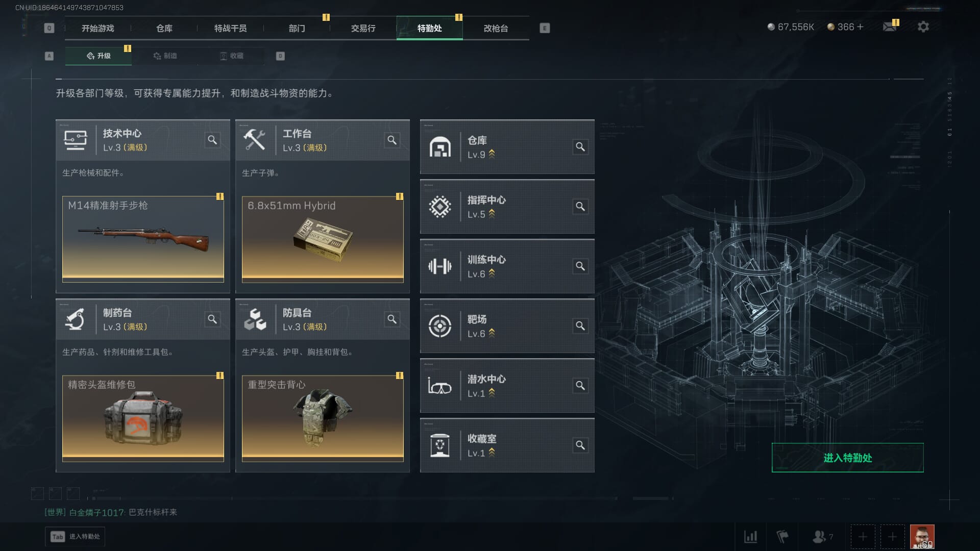The height and width of the screenshot is (551, 980).
Task: Open the statistics bar chart icon
Action: (750, 537)
